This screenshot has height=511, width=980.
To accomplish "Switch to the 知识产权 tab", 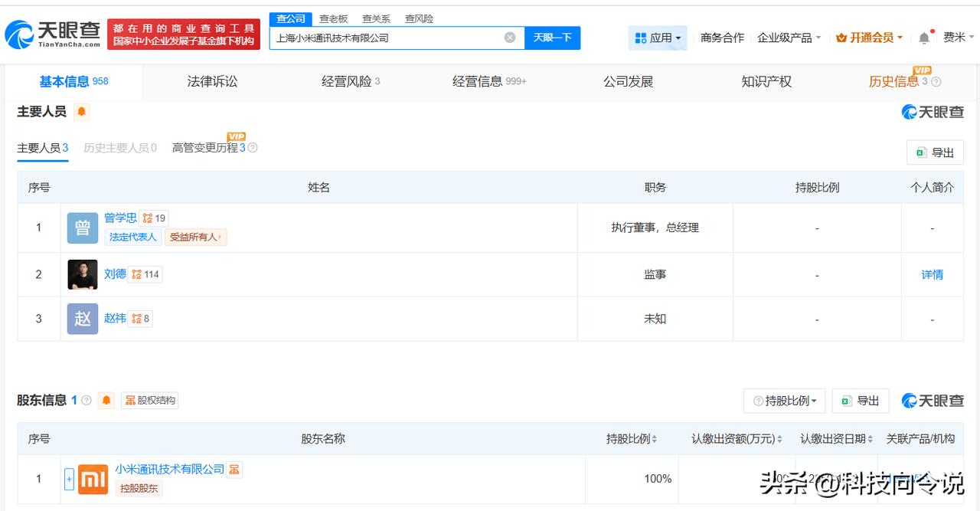I will coord(766,81).
